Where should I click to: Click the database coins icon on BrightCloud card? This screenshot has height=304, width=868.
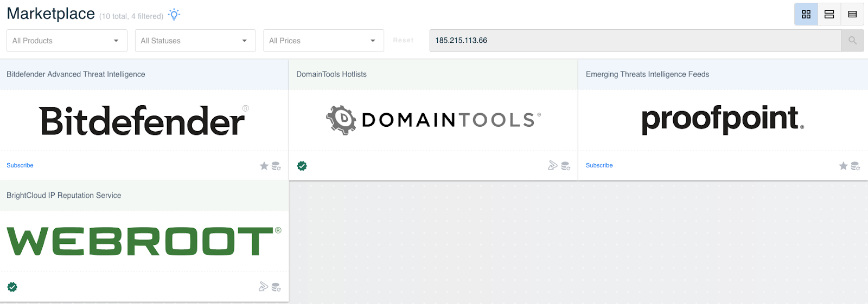click(x=276, y=287)
